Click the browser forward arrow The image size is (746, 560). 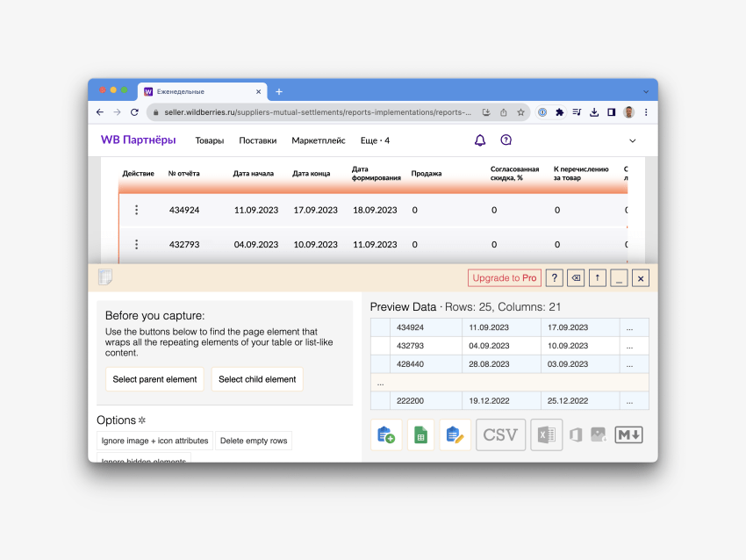(117, 112)
